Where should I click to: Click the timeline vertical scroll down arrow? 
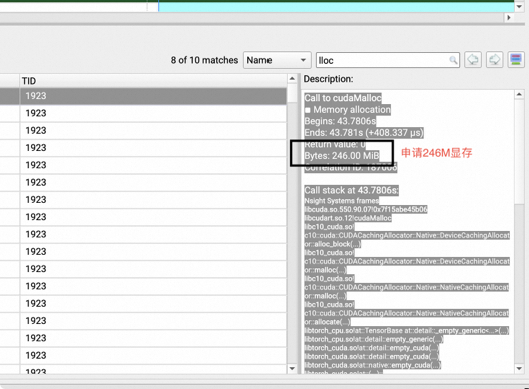click(519, 6)
